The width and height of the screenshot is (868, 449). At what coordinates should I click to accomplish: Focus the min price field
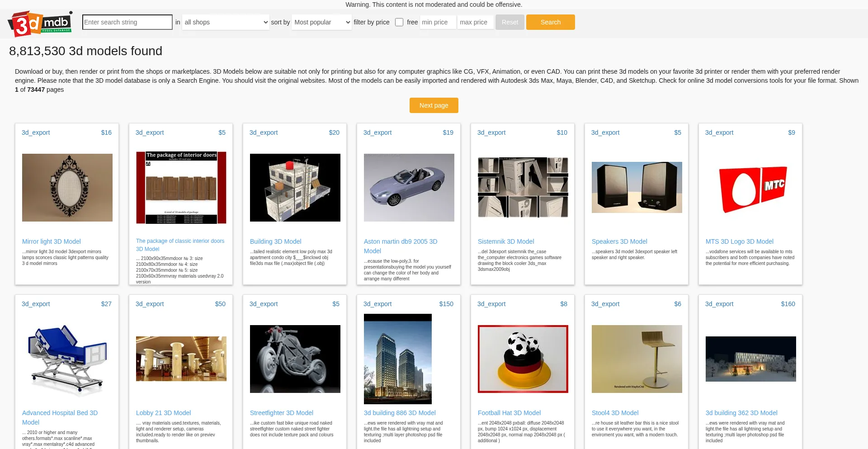pos(438,22)
